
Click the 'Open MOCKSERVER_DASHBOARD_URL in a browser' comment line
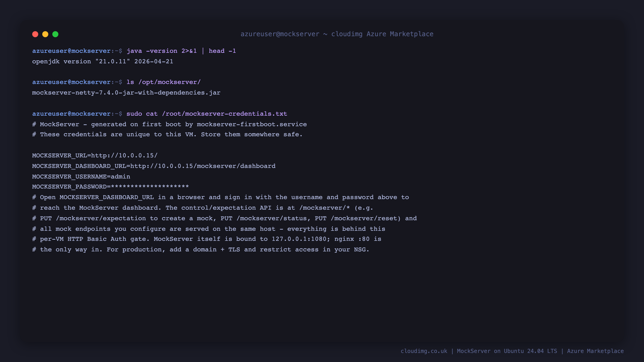coord(220,197)
